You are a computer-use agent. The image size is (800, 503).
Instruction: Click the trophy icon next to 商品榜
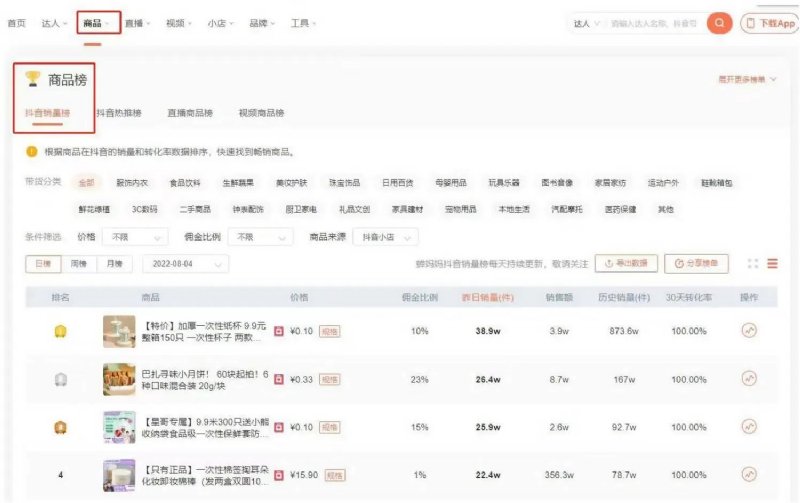[x=33, y=79]
